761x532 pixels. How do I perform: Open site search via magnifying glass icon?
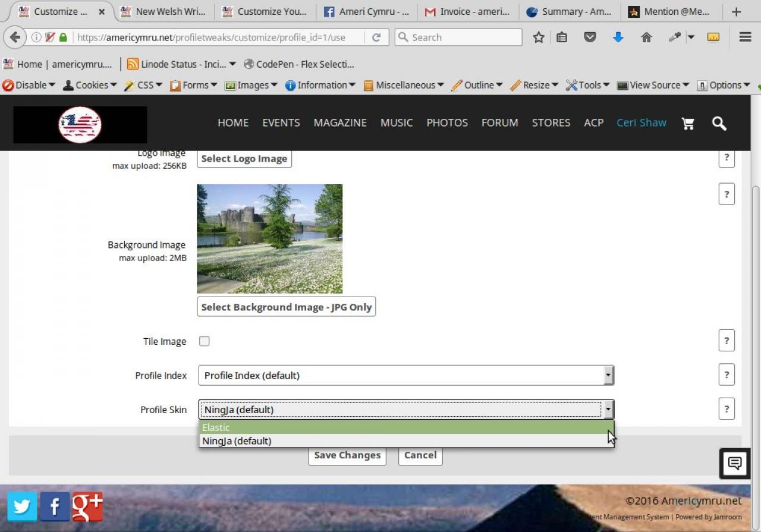[x=719, y=123]
